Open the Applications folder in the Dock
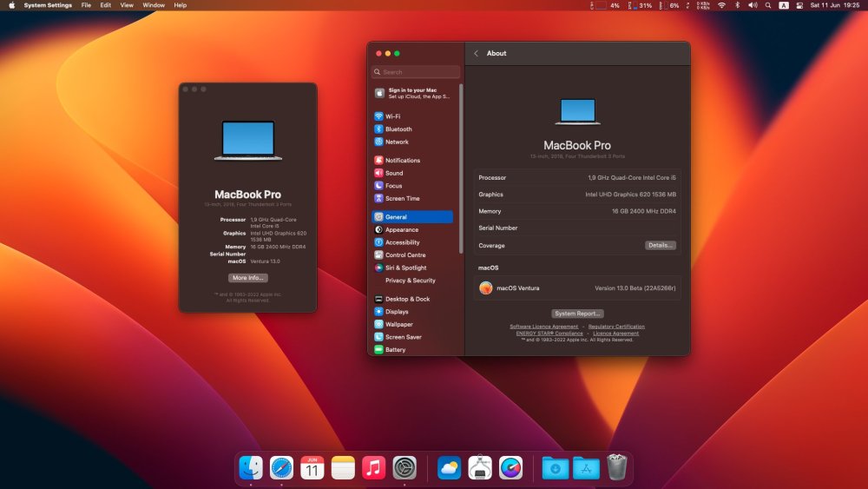This screenshot has height=489, width=868. (x=586, y=468)
